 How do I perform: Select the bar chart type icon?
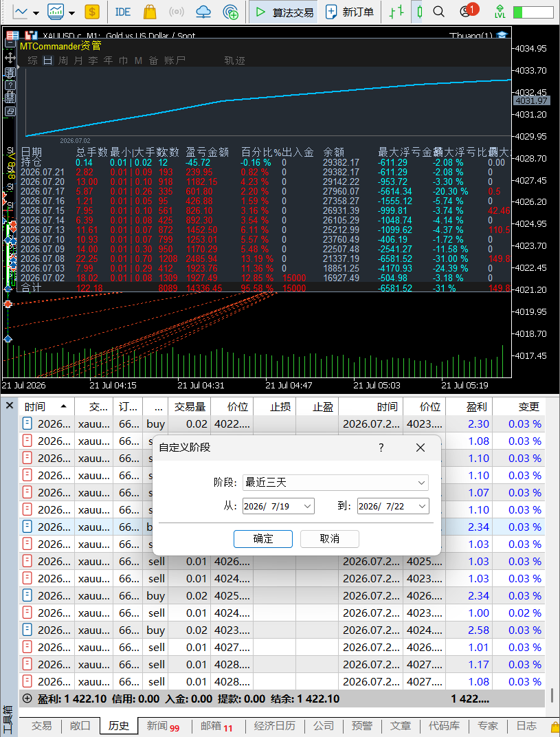click(396, 12)
